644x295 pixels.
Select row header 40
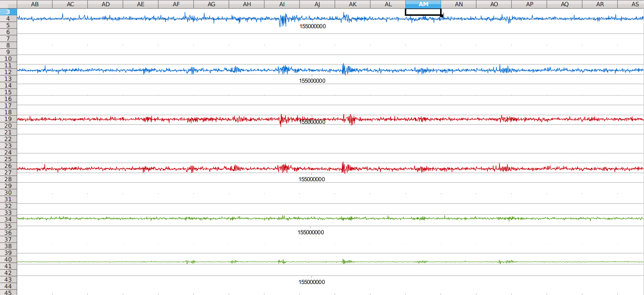pyautogui.click(x=8, y=259)
